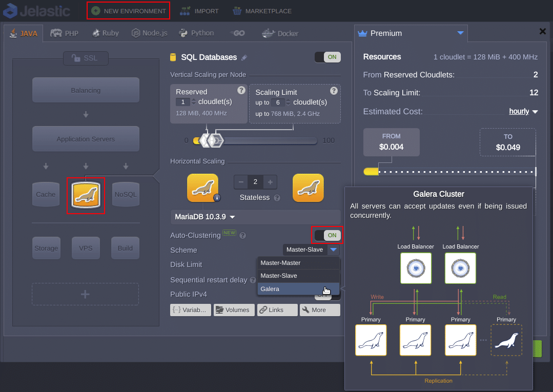
Task: Click the first Primary node in Galera diagram
Action: (371, 340)
